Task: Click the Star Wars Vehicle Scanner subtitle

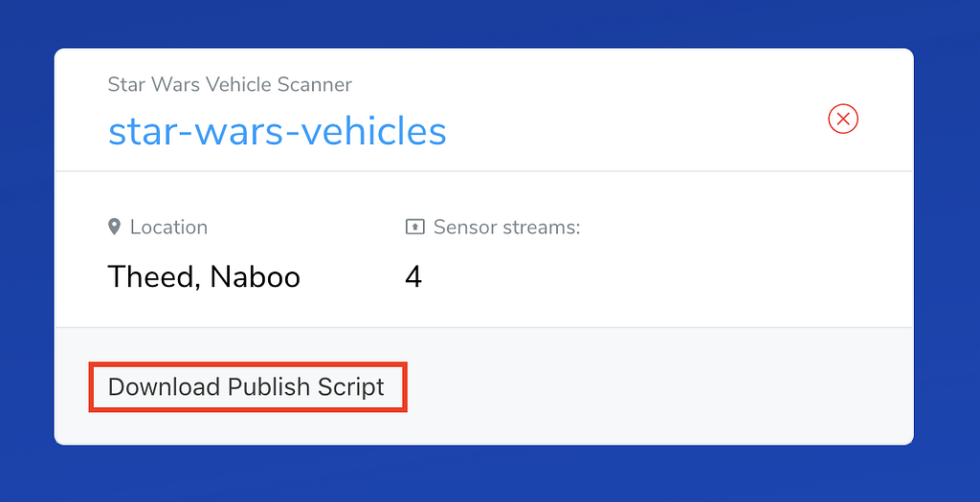Action: tap(230, 84)
